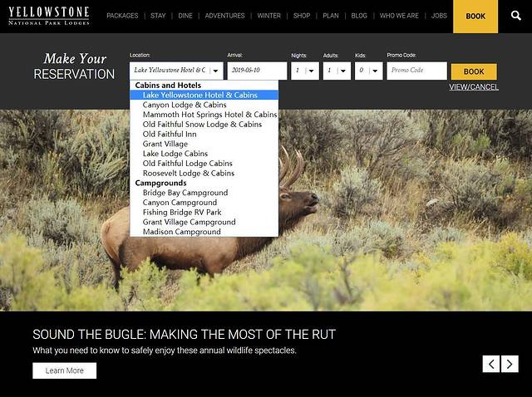Viewport: 532px width, 397px height.
Task: Click the Promo Code input field
Action: (x=416, y=71)
